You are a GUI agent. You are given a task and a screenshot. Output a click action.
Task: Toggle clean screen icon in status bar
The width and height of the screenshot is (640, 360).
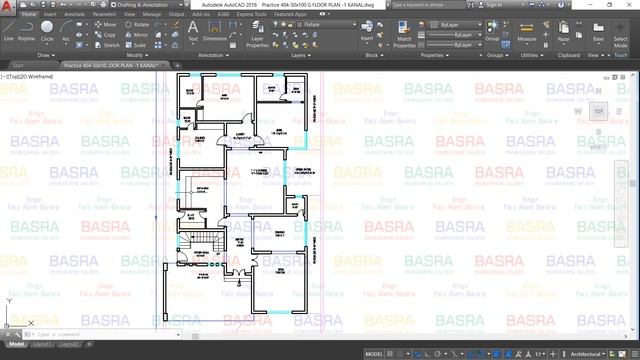coord(622,354)
